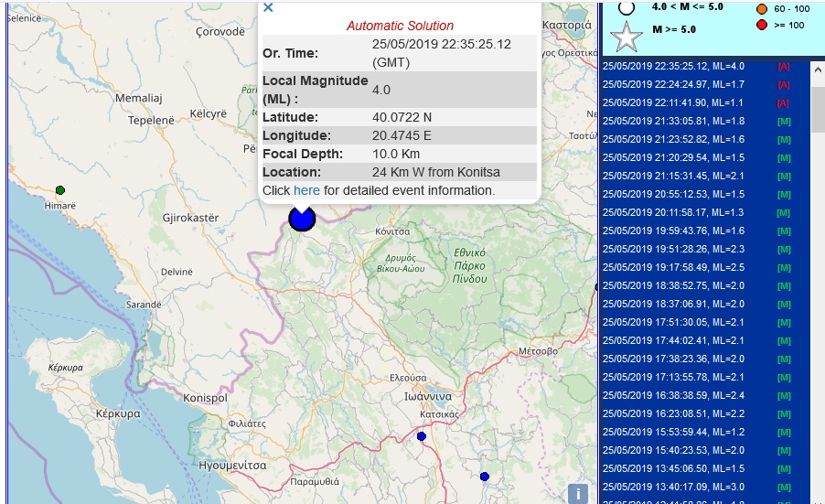Open the 19:17:58.49 ML=2.5 earthquake entry
This screenshot has height=504, width=825.
tap(674, 267)
